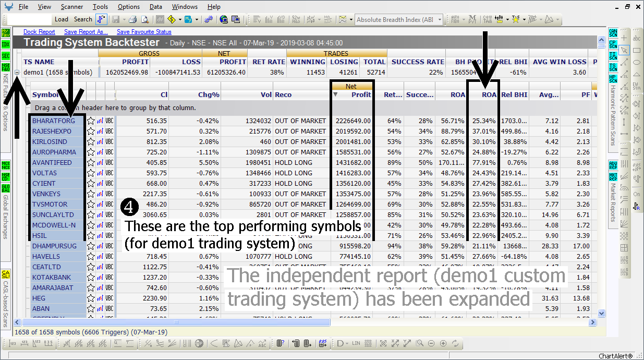The image size is (644, 360).
Task: Open the Scanner menu
Action: tap(72, 7)
